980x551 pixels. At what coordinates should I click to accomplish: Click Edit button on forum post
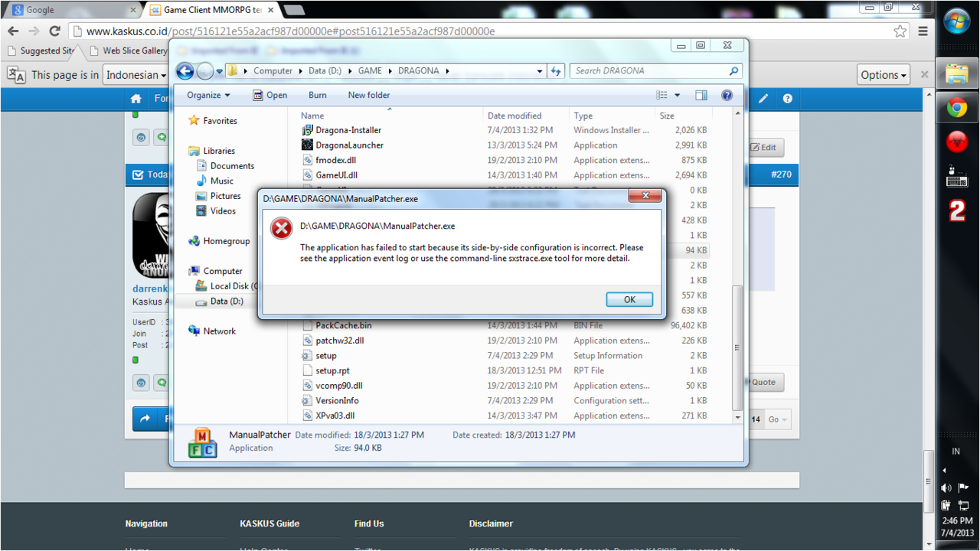pyautogui.click(x=763, y=148)
